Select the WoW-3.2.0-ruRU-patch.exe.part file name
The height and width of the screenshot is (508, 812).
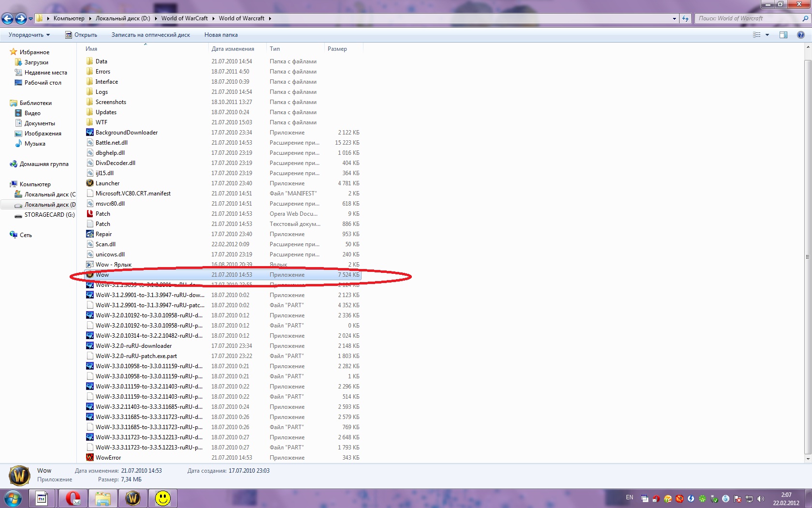(136, 356)
